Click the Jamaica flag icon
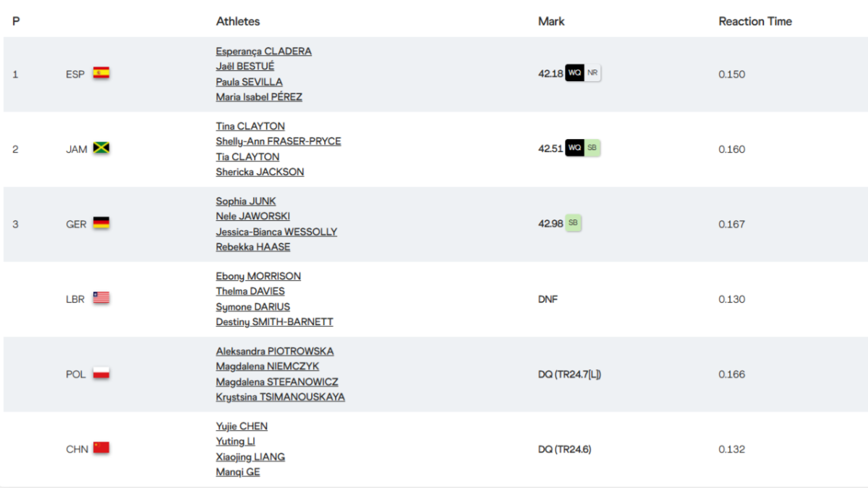868x488 pixels. (101, 148)
